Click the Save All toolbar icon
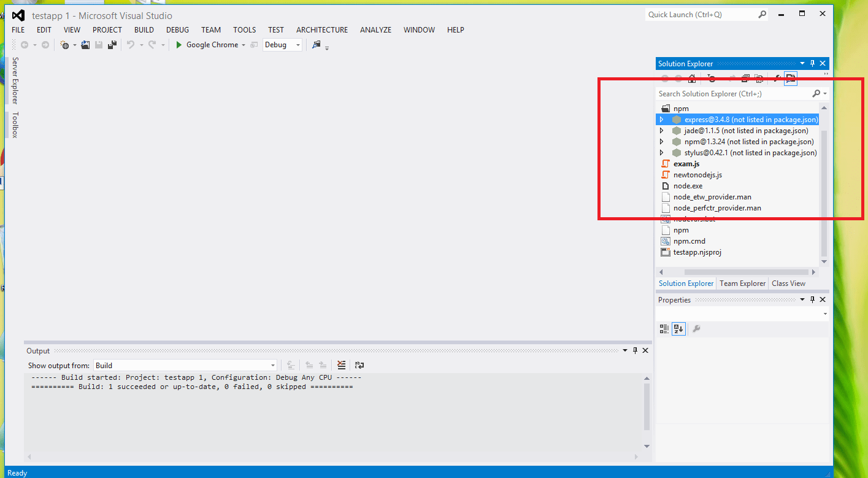 pos(112,45)
